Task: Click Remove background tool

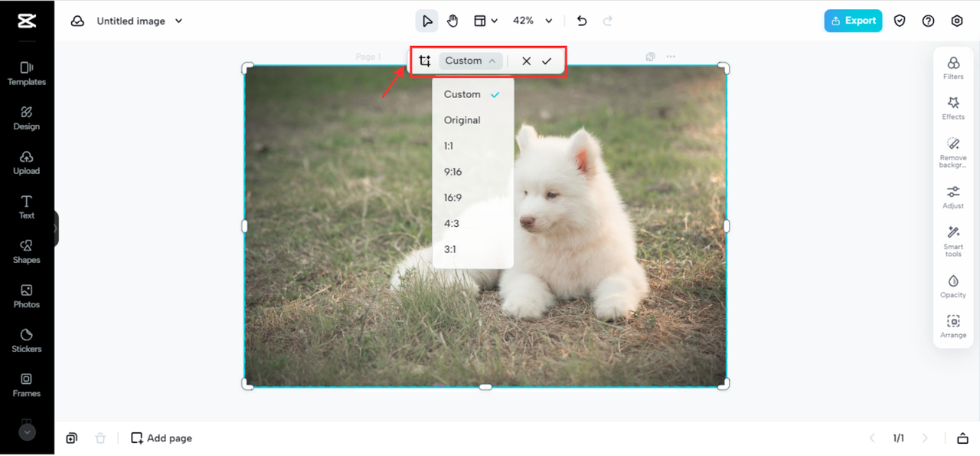Action: 953,153
